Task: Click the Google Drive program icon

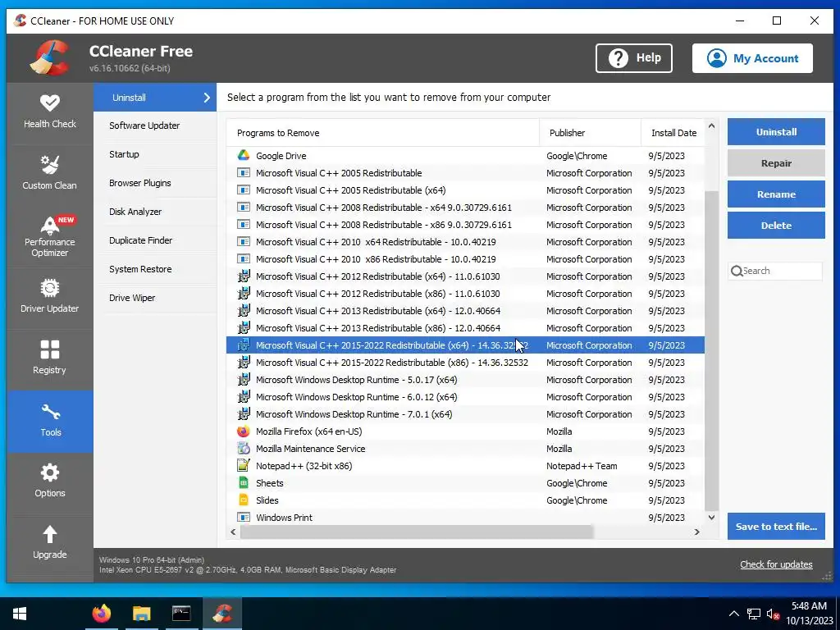Action: point(243,155)
